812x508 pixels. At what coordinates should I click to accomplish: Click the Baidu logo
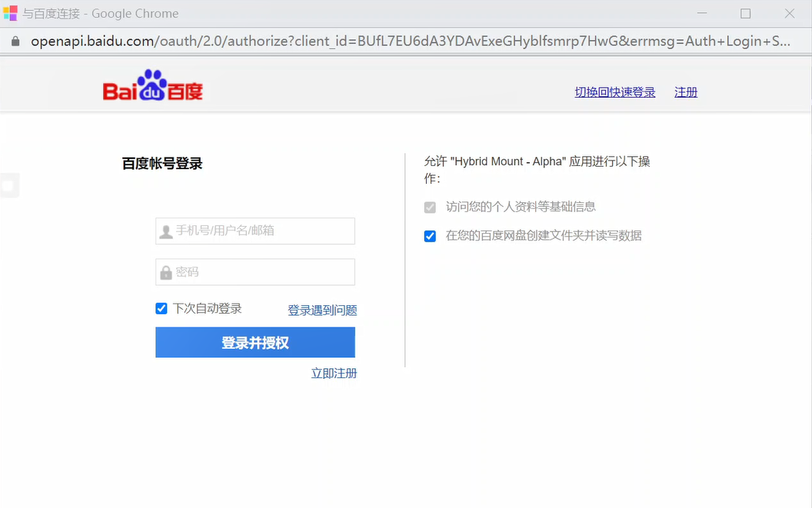coord(153,85)
